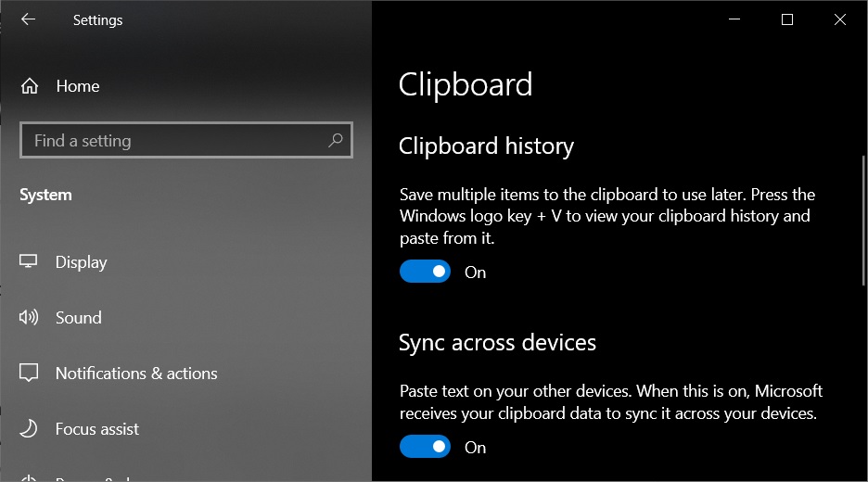The height and width of the screenshot is (482, 868).
Task: Click the right-side vertical scrollbar
Action: pyautogui.click(x=863, y=222)
